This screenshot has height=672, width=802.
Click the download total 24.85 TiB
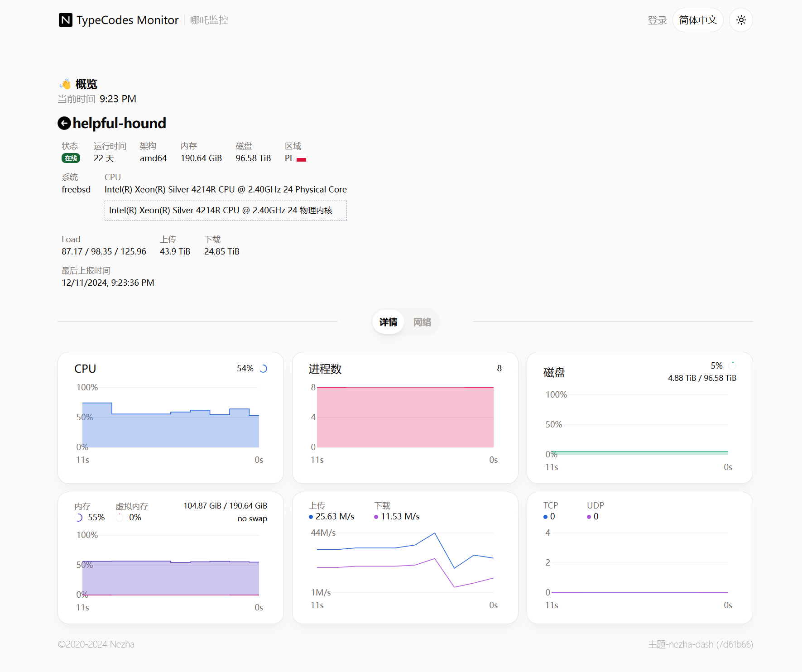[x=221, y=251]
